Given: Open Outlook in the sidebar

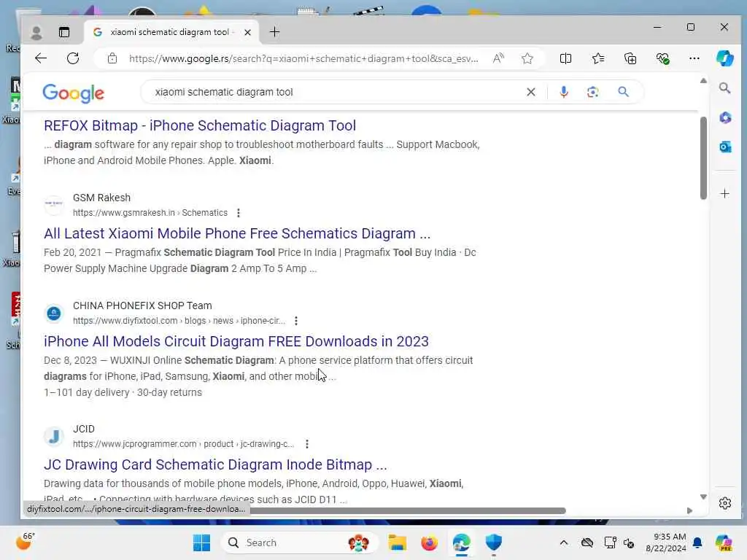Looking at the screenshot, I should (724, 147).
